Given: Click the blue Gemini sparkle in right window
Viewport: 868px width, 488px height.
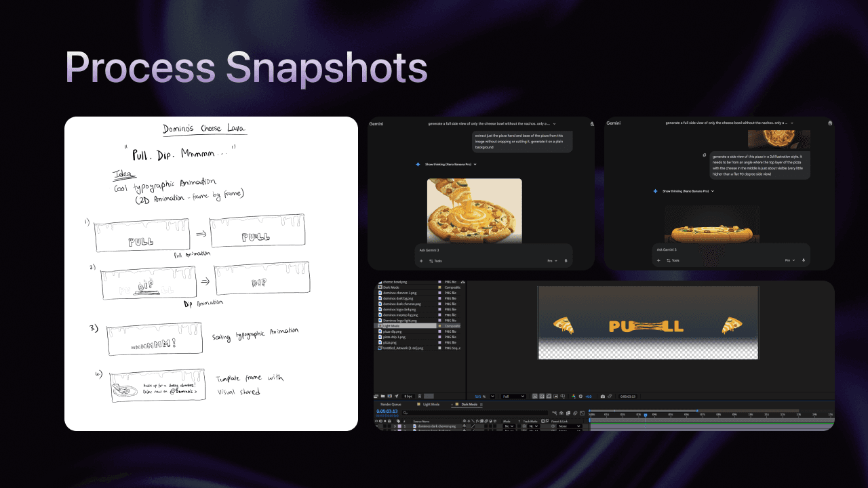Looking at the screenshot, I should point(655,191).
